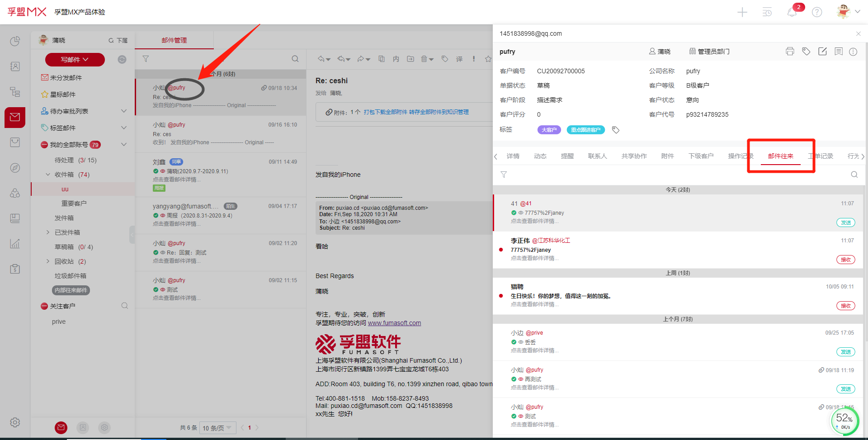
Task: Toggle star on the open email
Action: [x=488, y=59]
